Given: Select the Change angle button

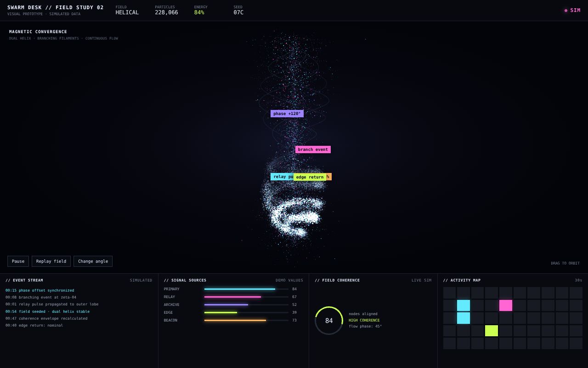Looking at the screenshot, I should tap(93, 261).
